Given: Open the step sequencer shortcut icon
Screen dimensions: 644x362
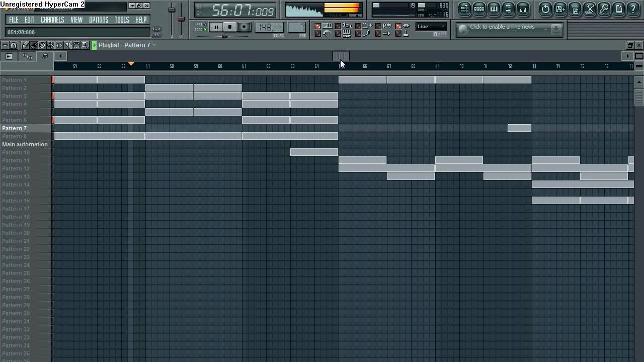Looking at the screenshot, I should (x=479, y=9).
